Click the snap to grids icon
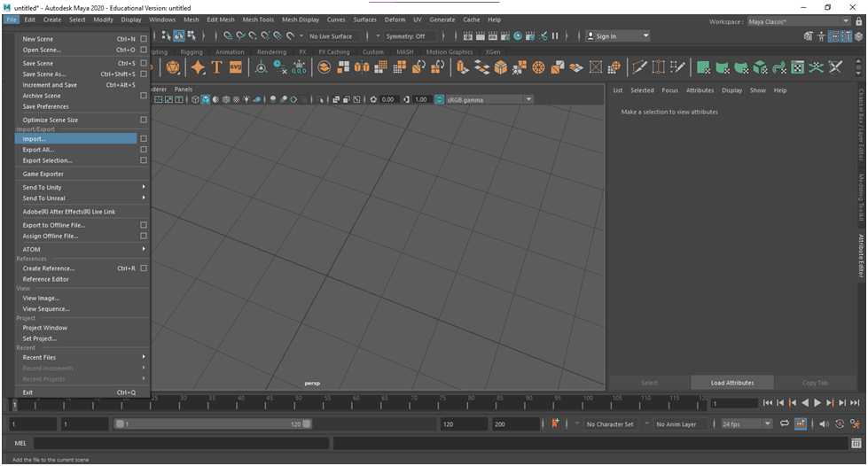868x466 pixels. [x=228, y=36]
